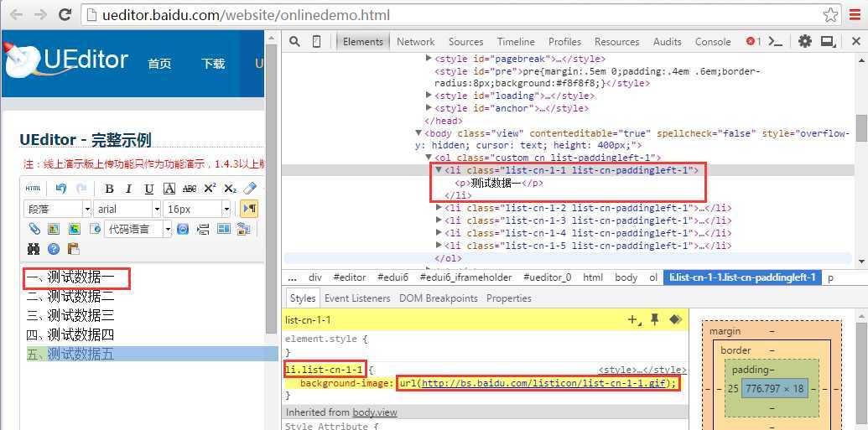868x430 pixels.
Task: Toggle HTML source view in UEditor
Action: 33,189
